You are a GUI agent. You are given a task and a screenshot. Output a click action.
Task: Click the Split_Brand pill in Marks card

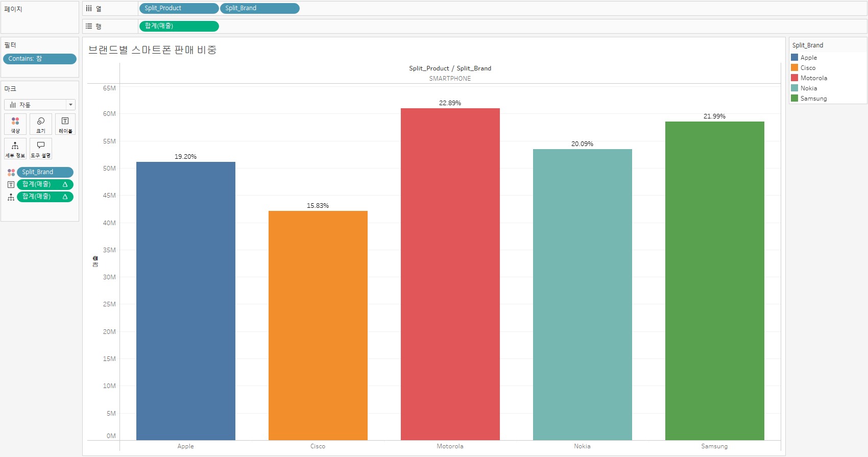pyautogui.click(x=45, y=172)
